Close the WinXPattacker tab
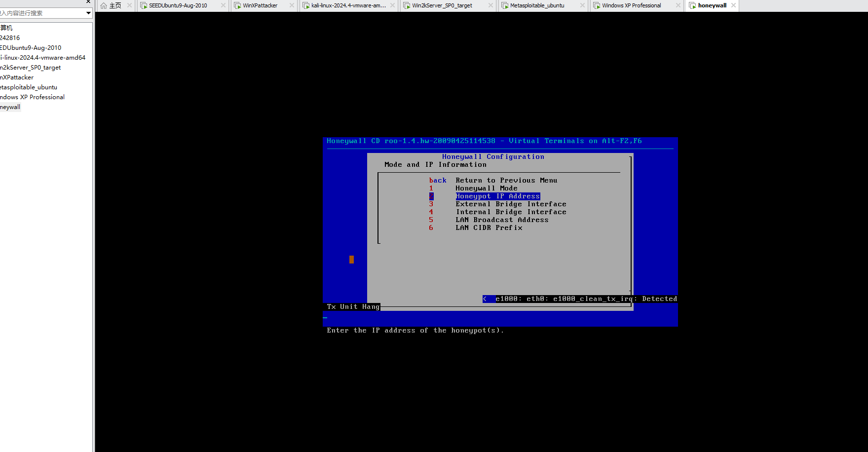The width and height of the screenshot is (868, 452). [292, 5]
